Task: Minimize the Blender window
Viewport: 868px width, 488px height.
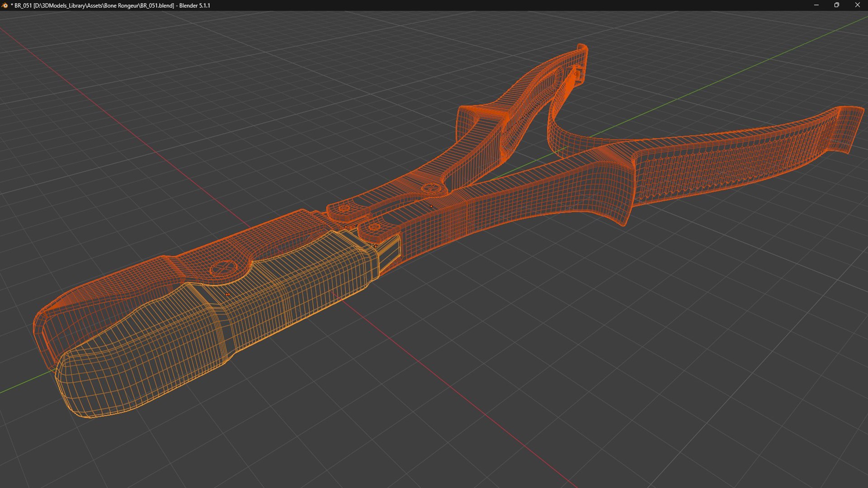Action: pos(816,5)
